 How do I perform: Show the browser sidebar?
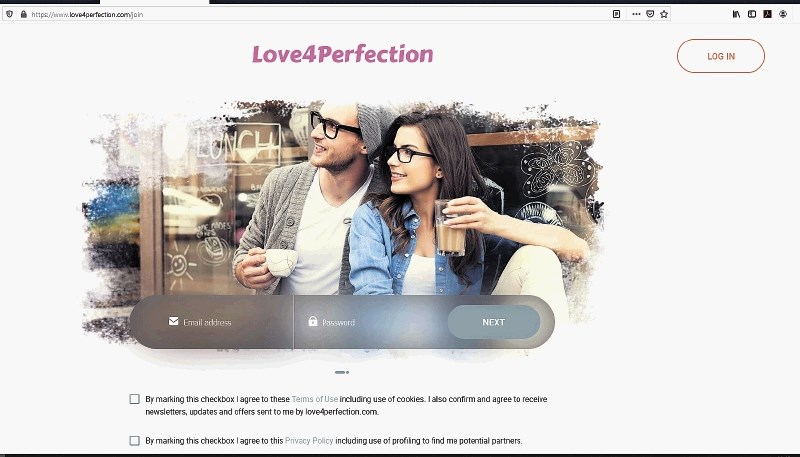752,15
